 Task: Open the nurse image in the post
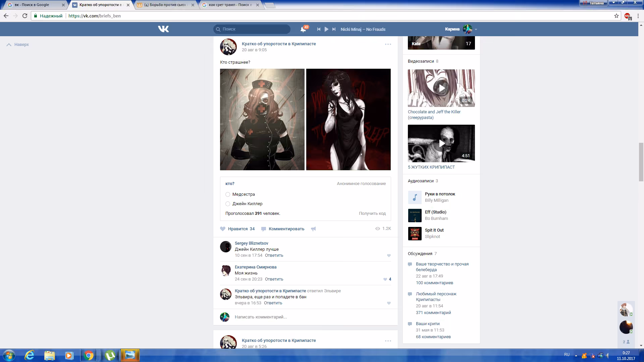pos(262,119)
